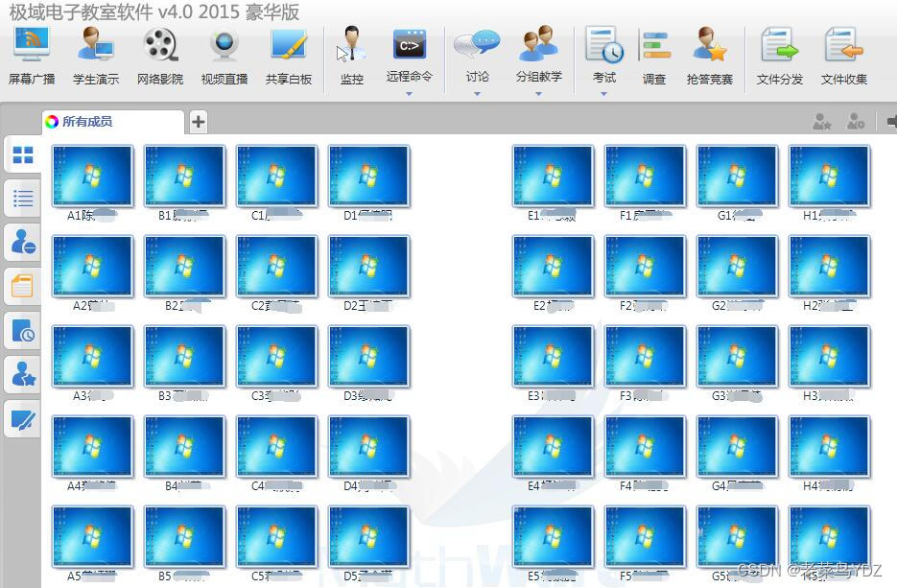897x588 pixels.
Task: Open 文件收集 file collection
Action: point(844,56)
